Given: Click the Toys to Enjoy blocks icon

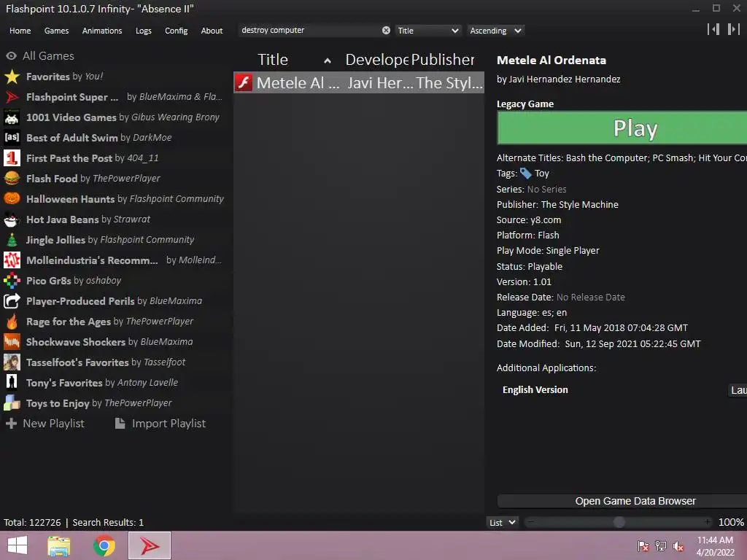Looking at the screenshot, I should 12,403.
